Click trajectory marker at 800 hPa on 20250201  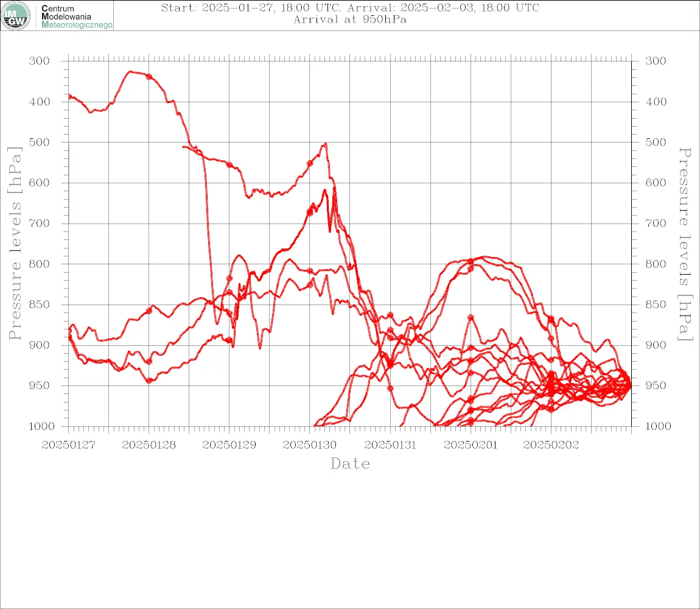(x=471, y=262)
